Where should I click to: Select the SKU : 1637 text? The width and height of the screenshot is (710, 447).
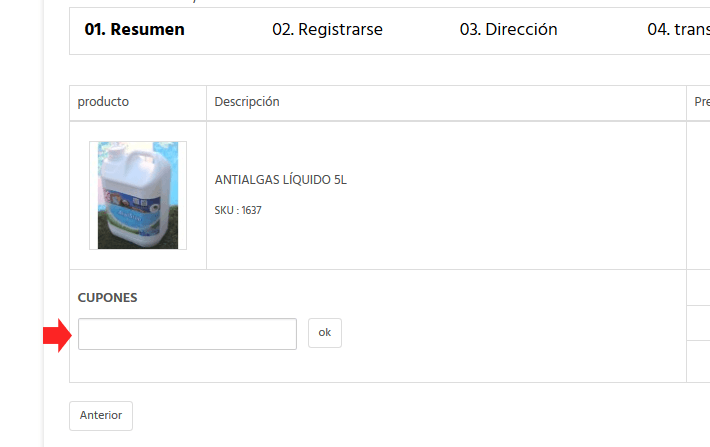point(238,210)
